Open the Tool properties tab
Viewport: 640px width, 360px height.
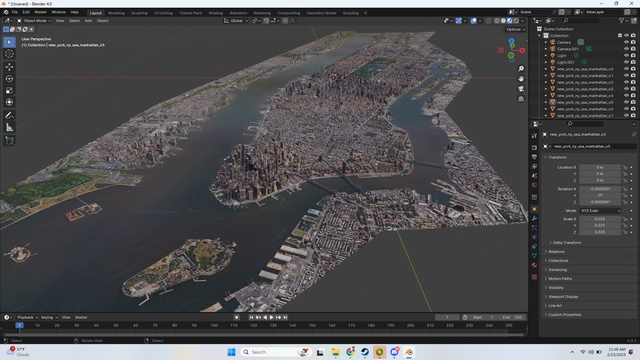coord(534,136)
